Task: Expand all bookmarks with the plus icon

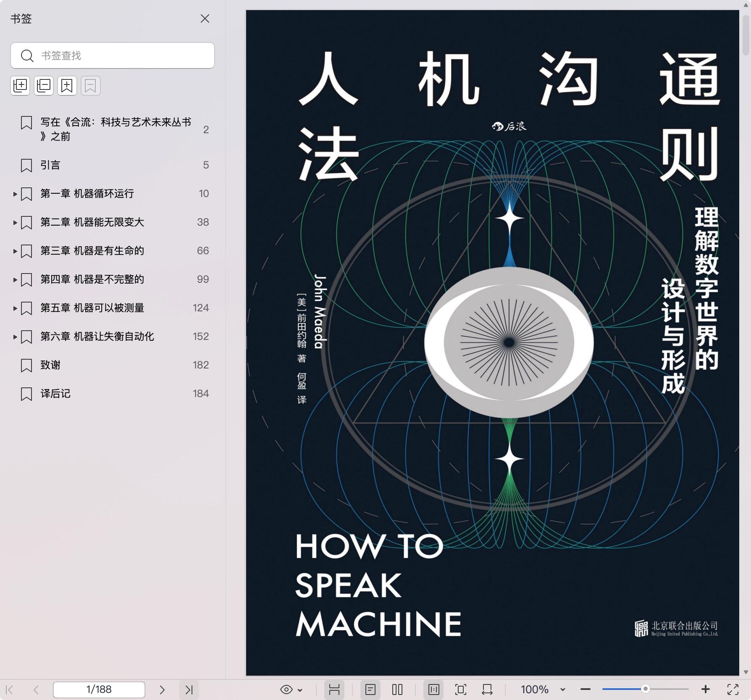Action: tap(20, 86)
